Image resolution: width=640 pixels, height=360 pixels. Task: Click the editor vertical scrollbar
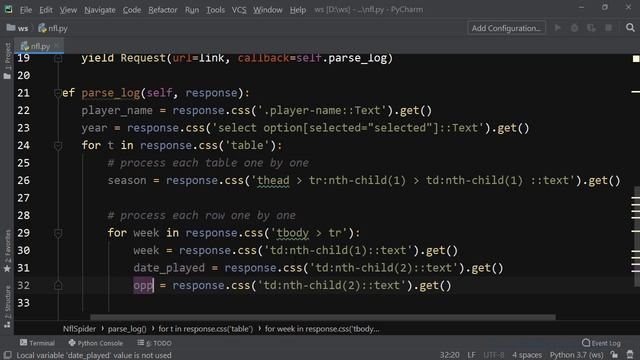(x=636, y=237)
